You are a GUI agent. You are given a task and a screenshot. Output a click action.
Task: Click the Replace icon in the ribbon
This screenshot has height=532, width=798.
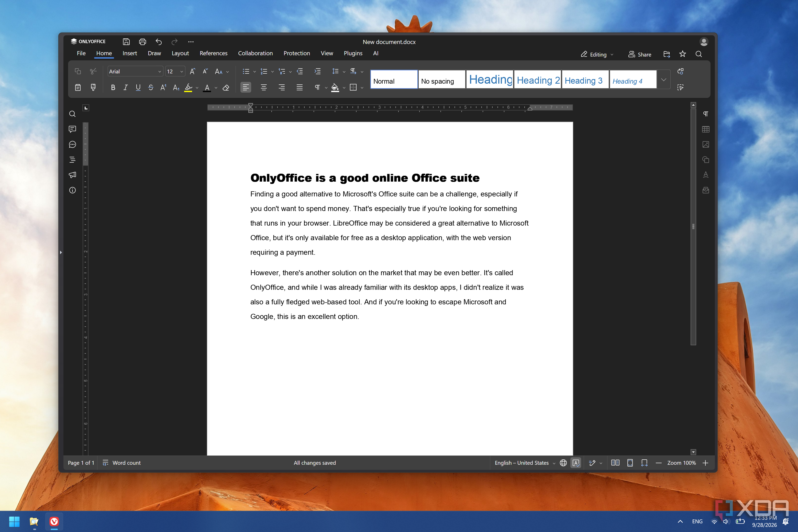(680, 71)
